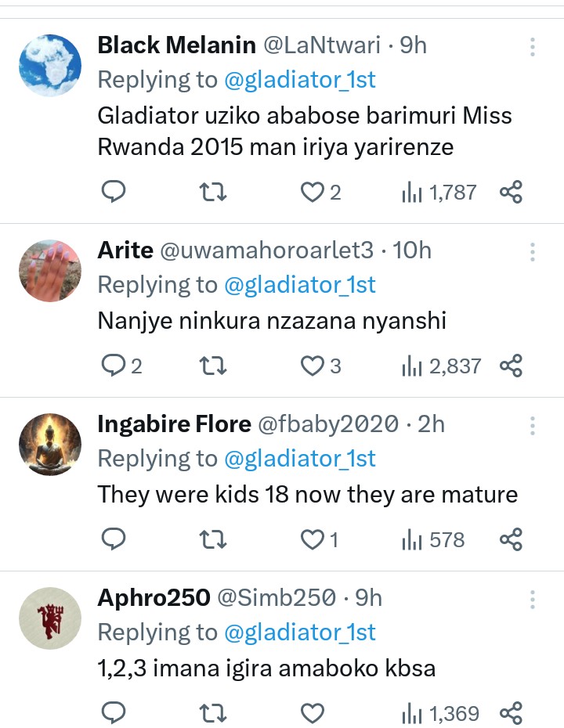Share Black Melanin's tweet
Viewport: 564px width, 728px height.
pos(511,192)
